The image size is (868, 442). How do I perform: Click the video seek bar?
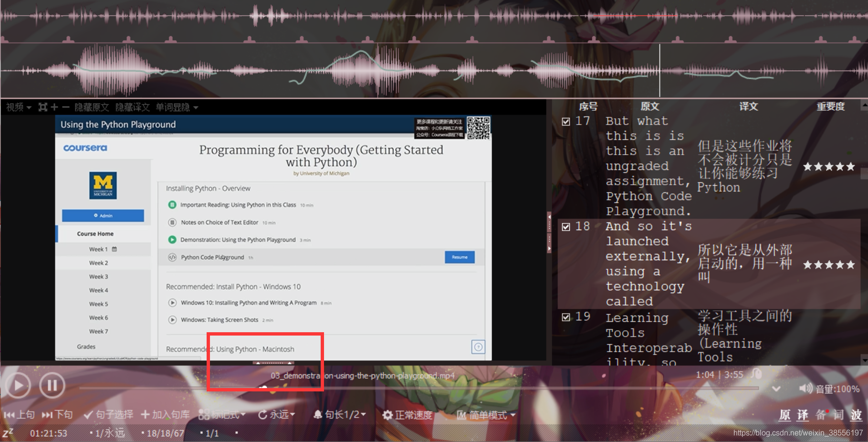tap(418, 389)
